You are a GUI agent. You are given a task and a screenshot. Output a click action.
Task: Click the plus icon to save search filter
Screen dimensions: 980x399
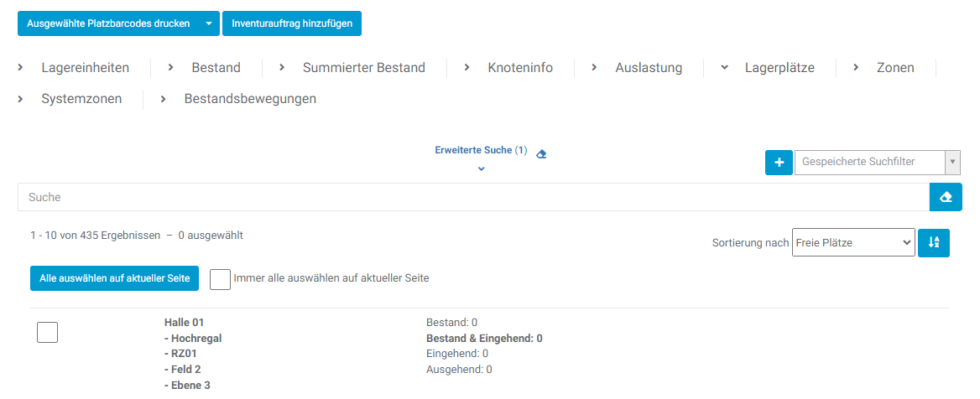(x=779, y=163)
